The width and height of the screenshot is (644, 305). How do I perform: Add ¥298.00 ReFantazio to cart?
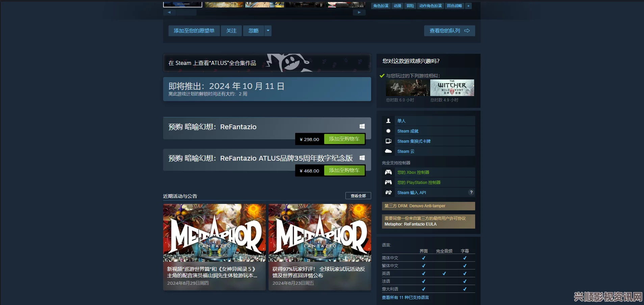[344, 139]
